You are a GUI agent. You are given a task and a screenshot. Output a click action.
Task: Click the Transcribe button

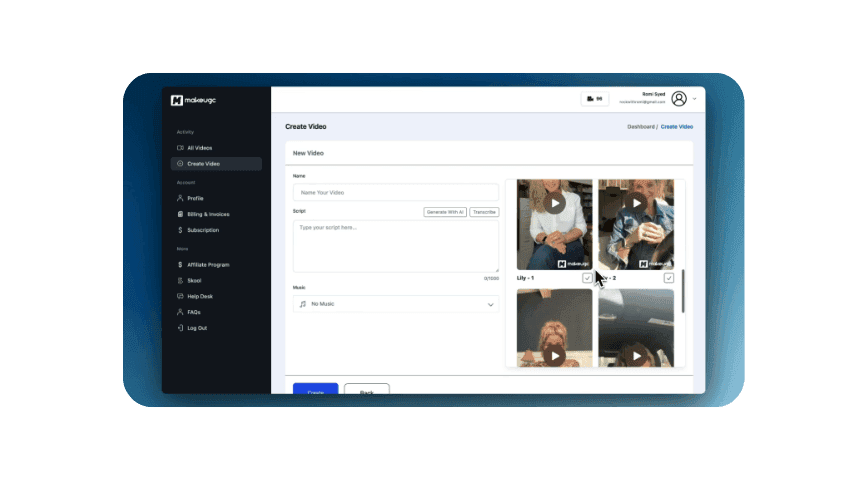tap(484, 212)
